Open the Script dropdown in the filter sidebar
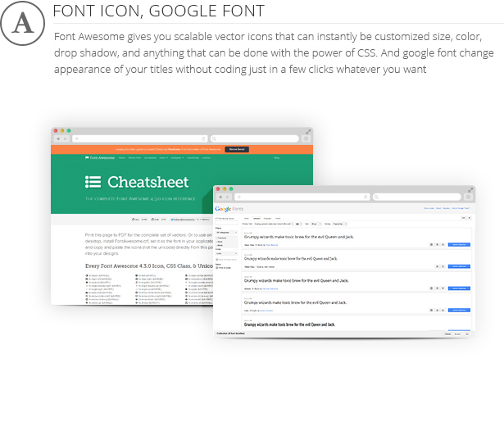Viewport: 504px width, 422px height. (x=227, y=253)
